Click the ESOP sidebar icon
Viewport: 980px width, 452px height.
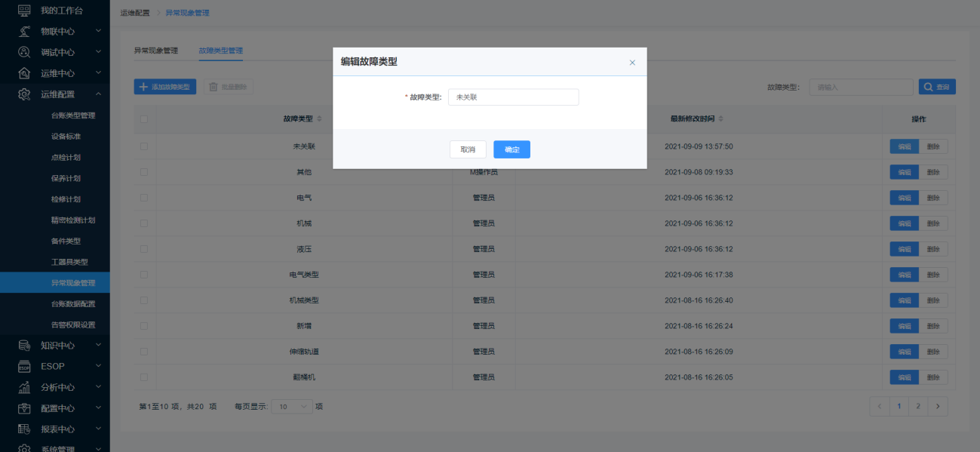[x=24, y=366]
